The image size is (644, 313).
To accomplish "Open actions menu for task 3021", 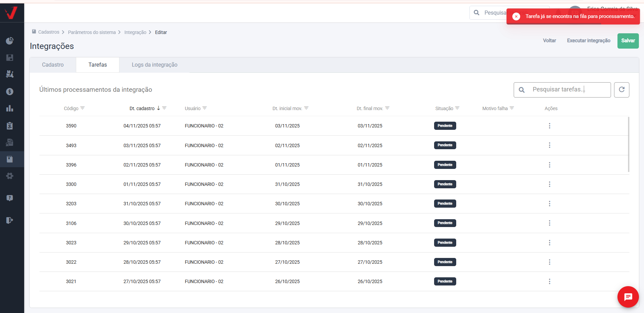I will 549,281.
